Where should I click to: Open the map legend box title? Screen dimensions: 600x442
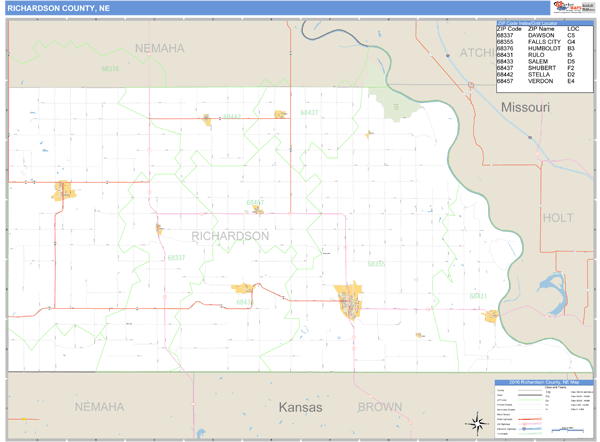click(544, 382)
